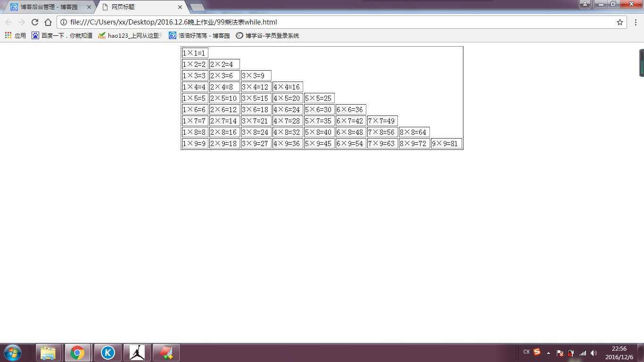Image resolution: width=644 pixels, height=362 pixels.
Task: Click the table cell 3×8=24
Action: point(256,132)
